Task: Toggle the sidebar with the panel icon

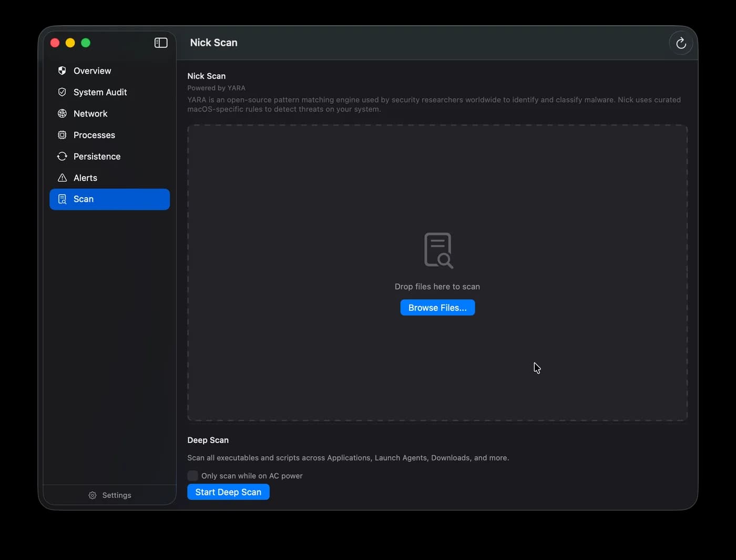Action: (161, 43)
